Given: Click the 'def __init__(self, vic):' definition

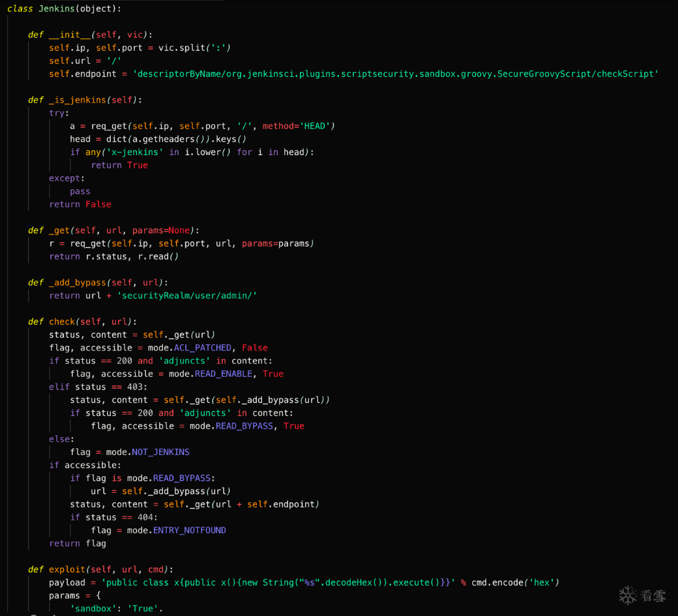Looking at the screenshot, I should [90, 34].
